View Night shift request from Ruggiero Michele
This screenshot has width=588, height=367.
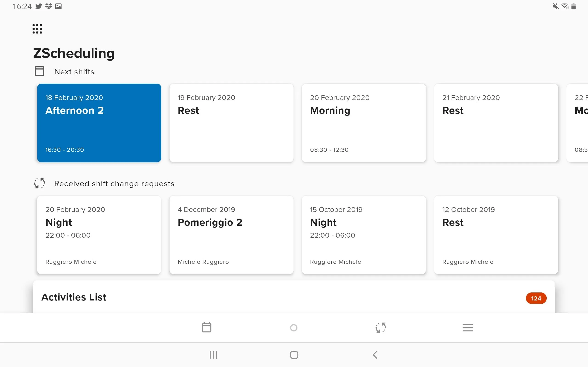[x=99, y=235]
